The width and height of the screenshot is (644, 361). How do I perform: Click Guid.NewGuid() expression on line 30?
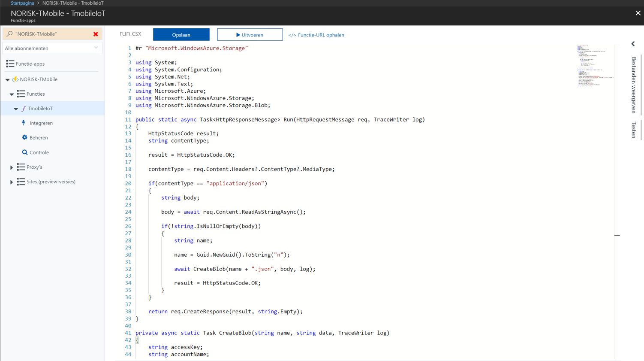pos(219,255)
